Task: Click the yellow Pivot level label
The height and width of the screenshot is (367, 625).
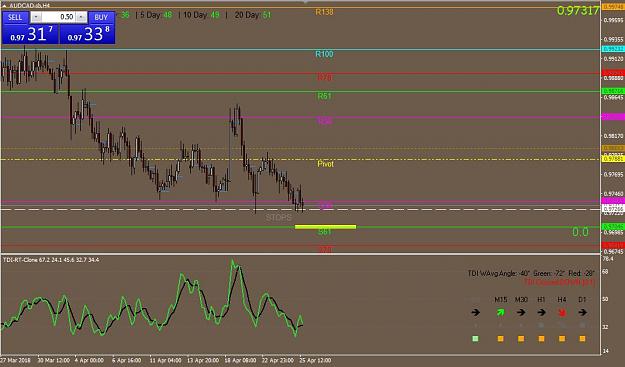Action: [x=325, y=164]
